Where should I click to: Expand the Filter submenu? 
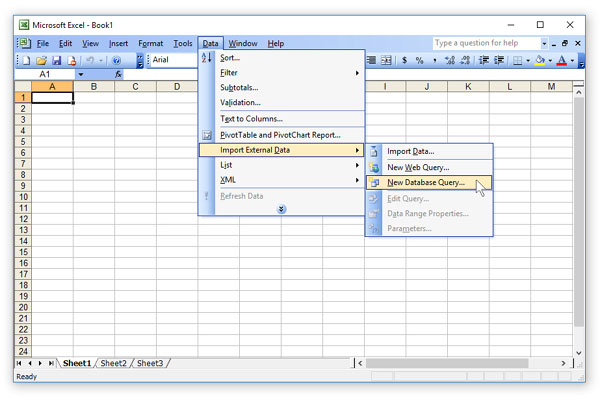[x=282, y=73]
